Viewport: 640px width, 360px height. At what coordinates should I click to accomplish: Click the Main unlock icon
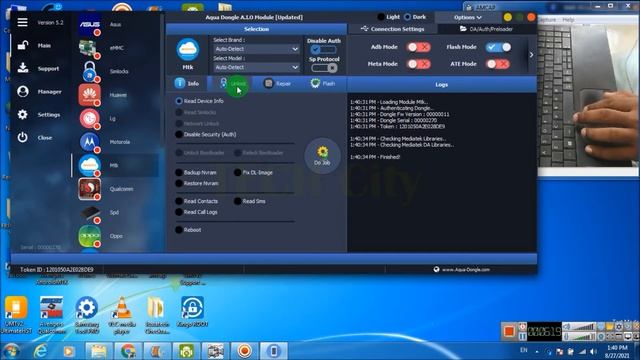pyautogui.click(x=23, y=45)
